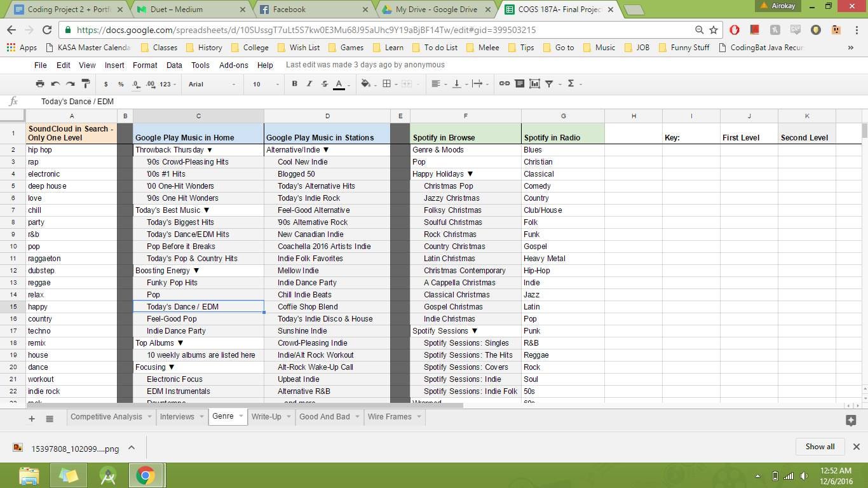
Task: Add a new sheet with the plus button
Action: pos(32,418)
